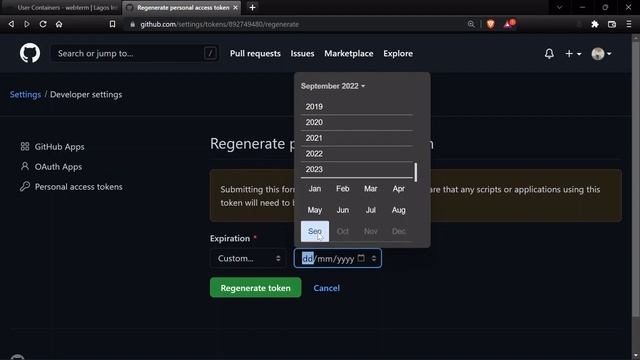This screenshot has height=360, width=640.
Task: Choose Mar in month grid
Action: coord(371,189)
